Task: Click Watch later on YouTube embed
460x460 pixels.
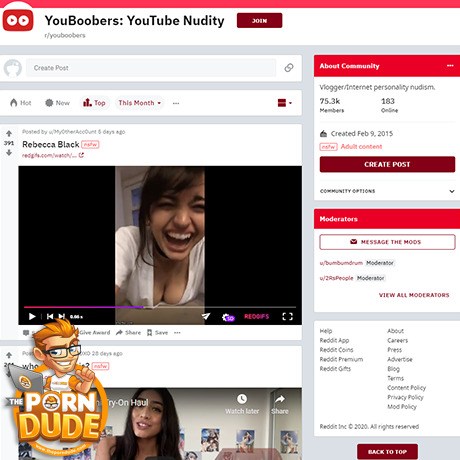Action: coord(242,404)
